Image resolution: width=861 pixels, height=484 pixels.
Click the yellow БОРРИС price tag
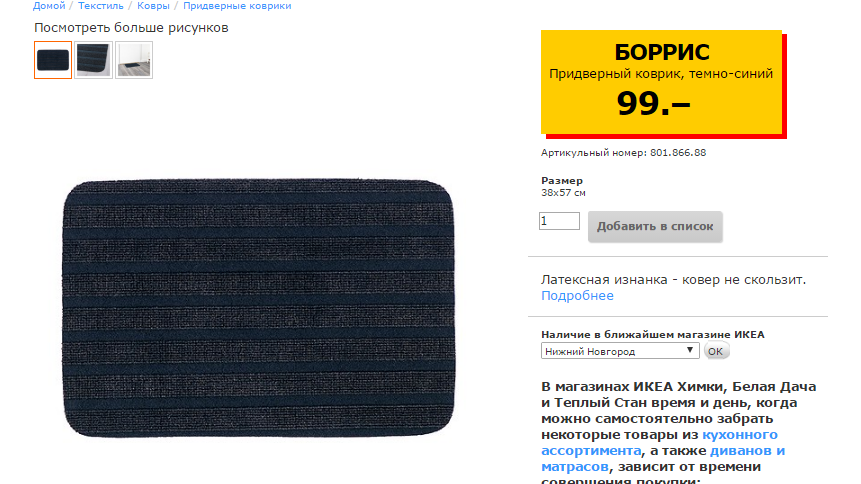tap(661, 82)
